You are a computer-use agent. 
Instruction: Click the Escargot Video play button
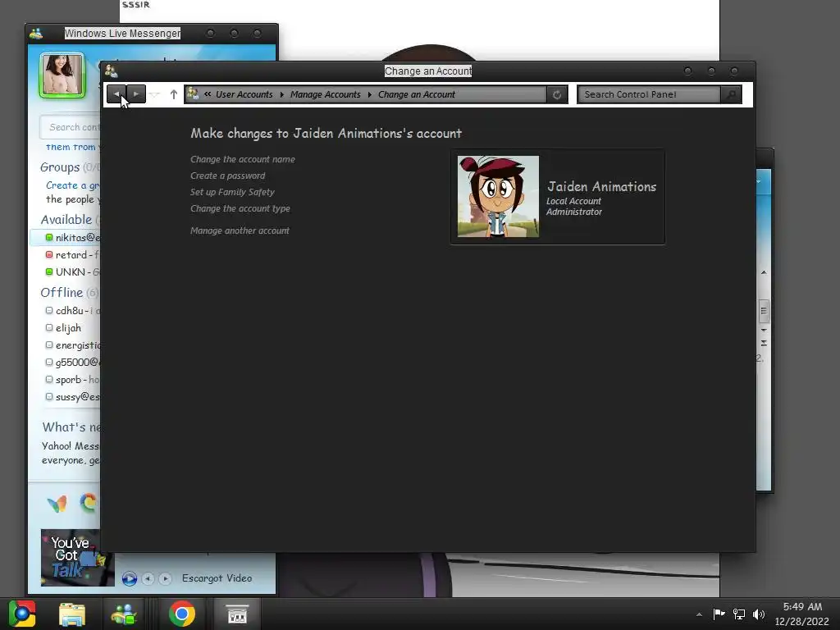[x=129, y=578]
